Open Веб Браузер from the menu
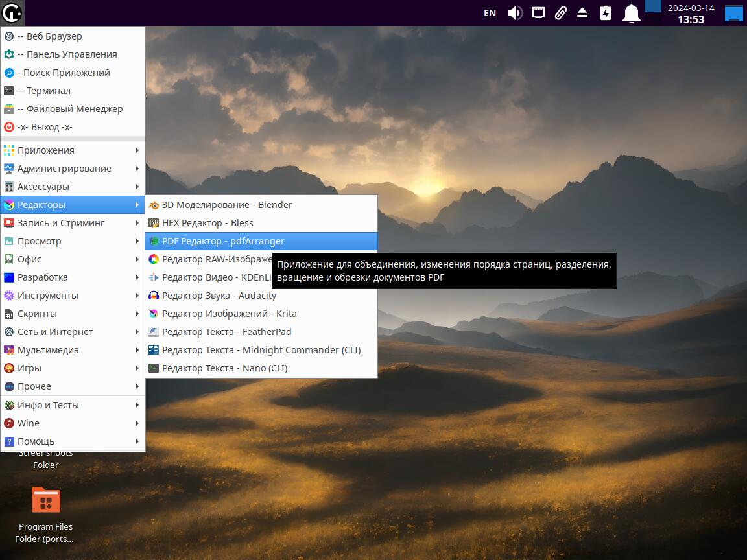 pyautogui.click(x=49, y=36)
